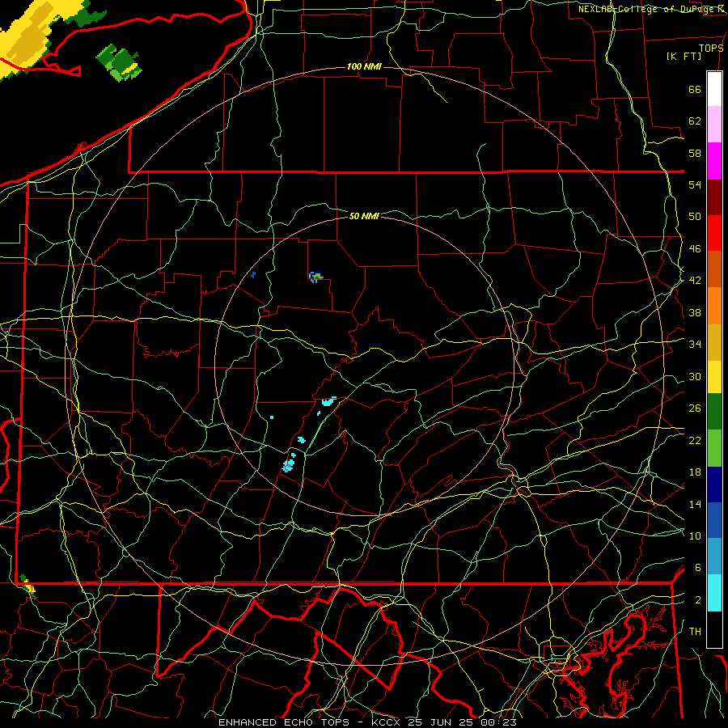Click the orange legend swatch near 38
This screenshot has height=728, width=728.
click(x=714, y=306)
